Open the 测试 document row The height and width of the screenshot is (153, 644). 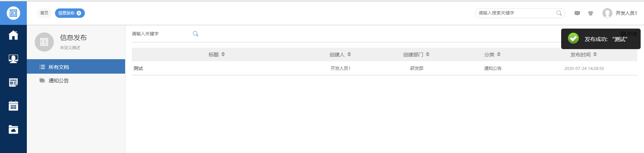tap(138, 68)
